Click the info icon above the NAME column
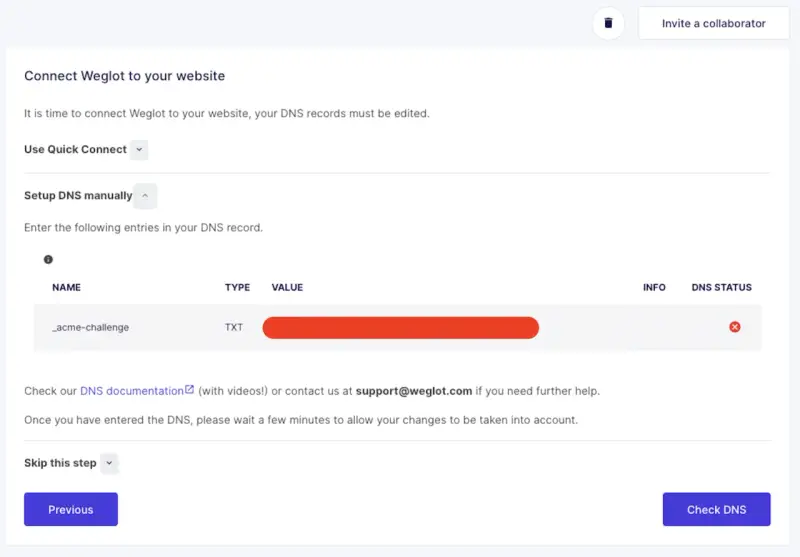 (48, 259)
